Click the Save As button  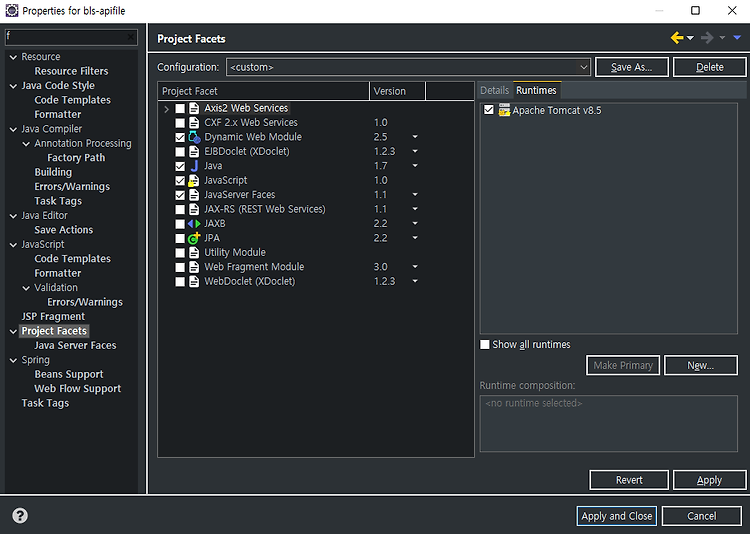pos(631,67)
